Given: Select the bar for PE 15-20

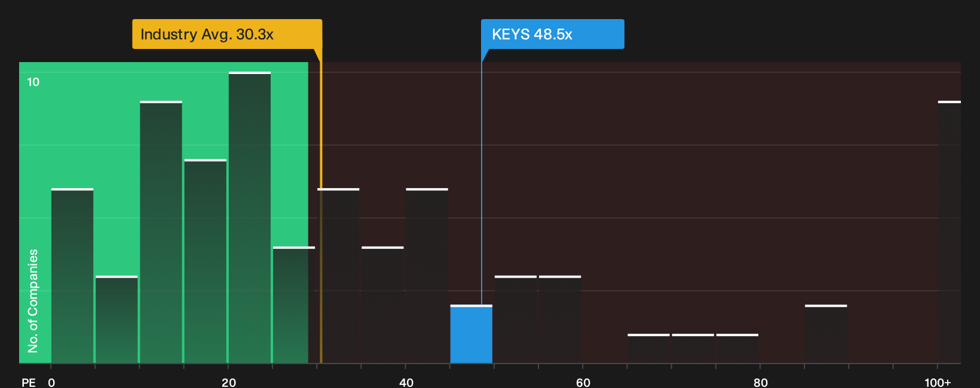Looking at the screenshot, I should click(206, 261).
